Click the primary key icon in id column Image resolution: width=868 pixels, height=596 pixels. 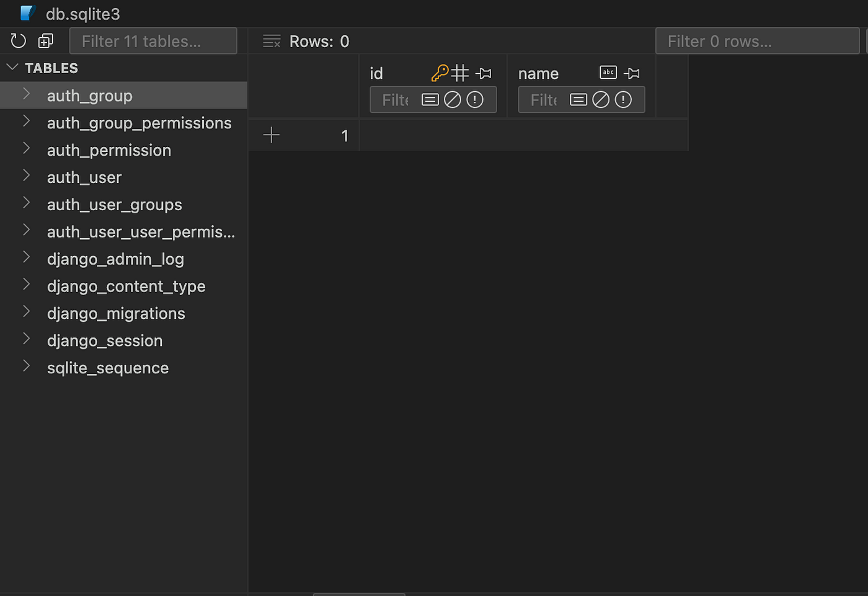coord(440,73)
